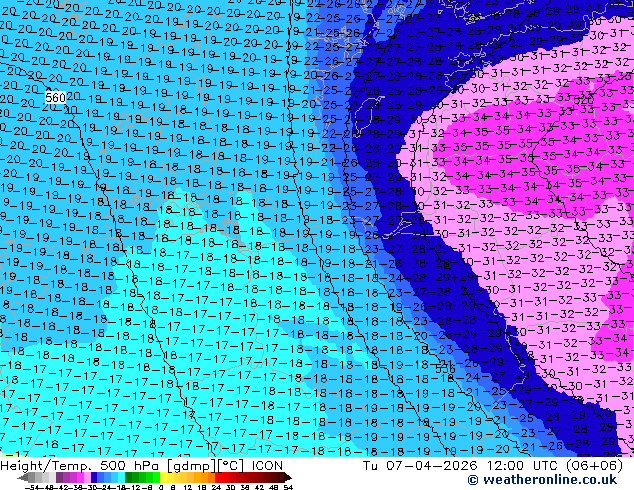
Task: Select the 'Height/Temp. 500 hPa' chart title
Action: point(81,466)
